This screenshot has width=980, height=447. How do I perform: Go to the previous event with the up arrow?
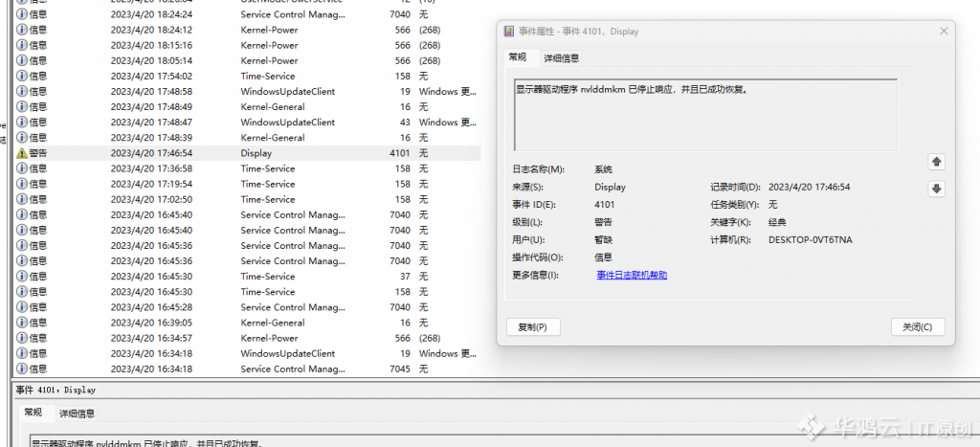pyautogui.click(x=936, y=162)
